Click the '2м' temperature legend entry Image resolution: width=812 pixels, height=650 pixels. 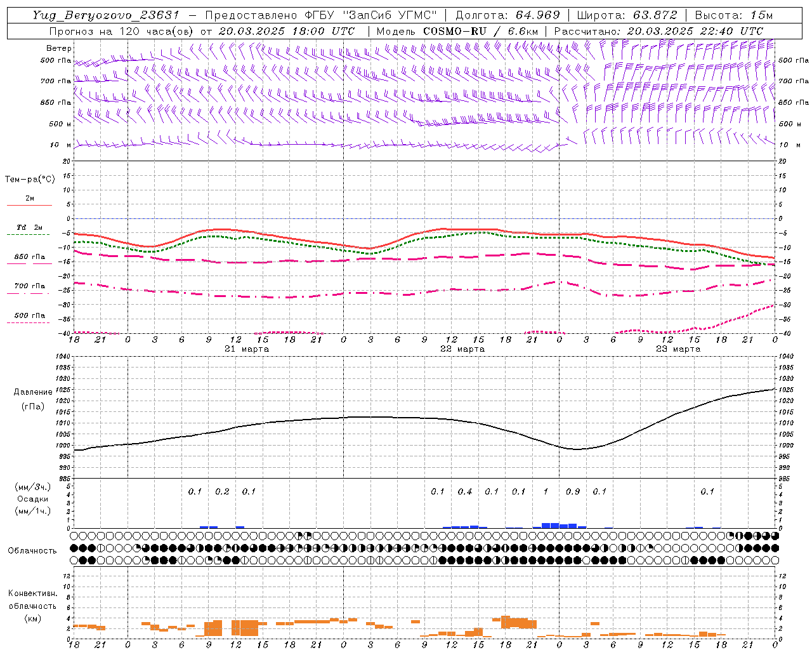30,199
